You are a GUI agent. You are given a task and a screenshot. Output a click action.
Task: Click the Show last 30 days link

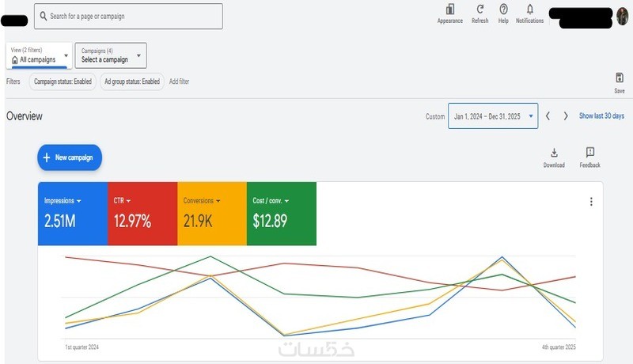pos(601,116)
